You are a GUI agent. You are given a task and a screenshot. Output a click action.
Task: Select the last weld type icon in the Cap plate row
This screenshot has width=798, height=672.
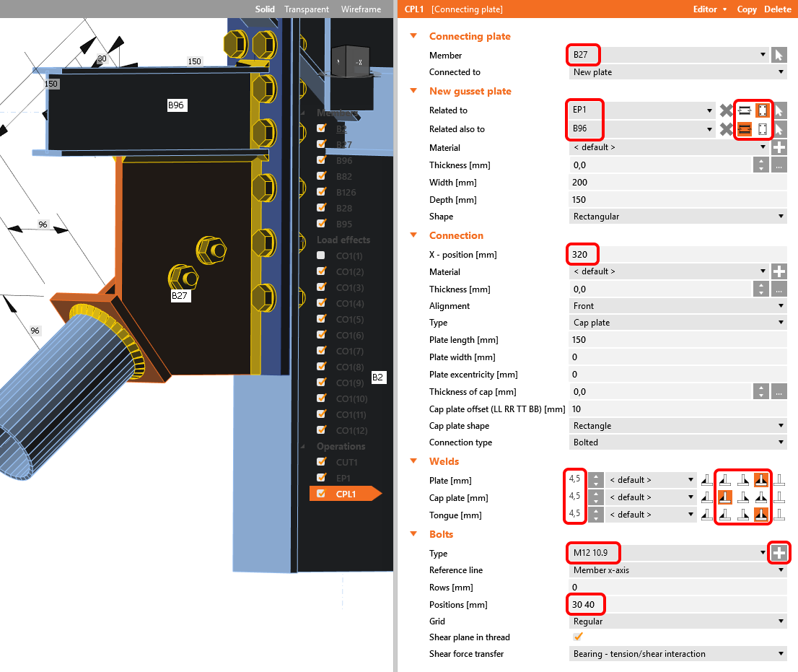pos(779,497)
